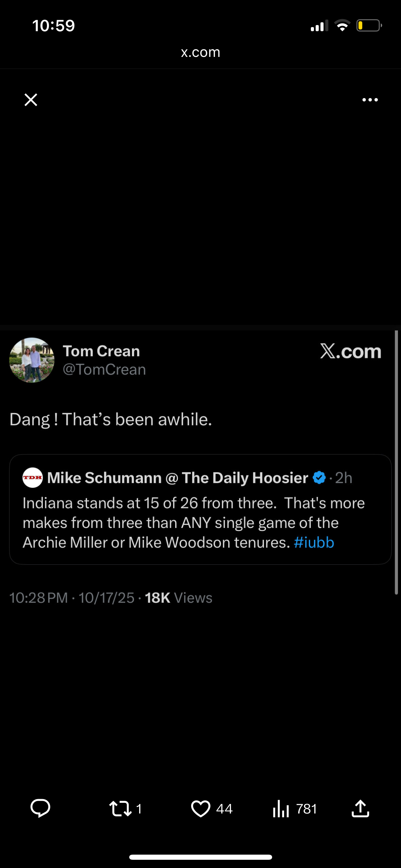Open Tom Crean's profile picture

(x=32, y=360)
